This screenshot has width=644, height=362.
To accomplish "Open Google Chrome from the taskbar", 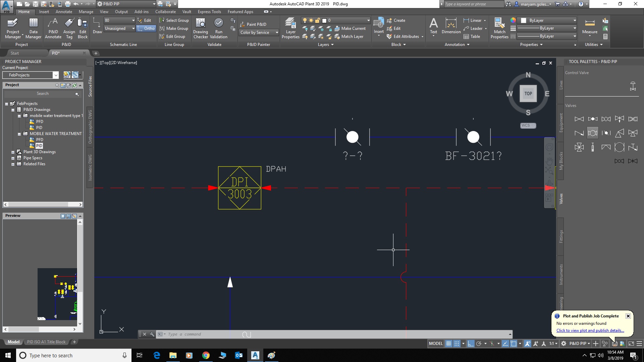I will [206, 355].
